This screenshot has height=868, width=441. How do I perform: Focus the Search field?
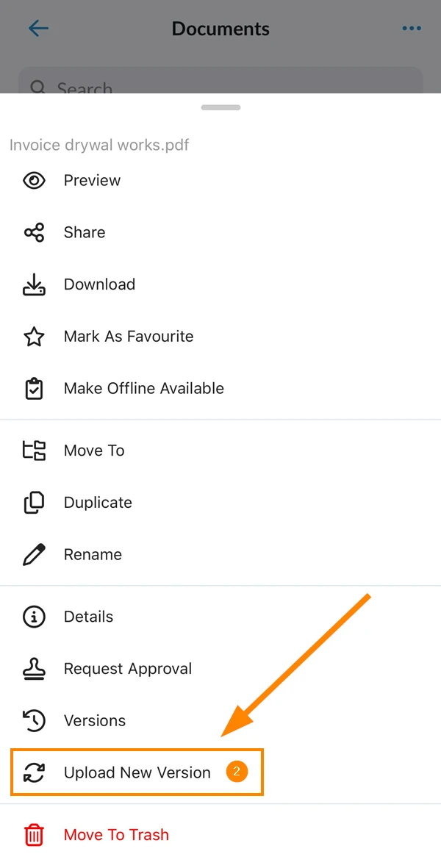[x=220, y=81]
